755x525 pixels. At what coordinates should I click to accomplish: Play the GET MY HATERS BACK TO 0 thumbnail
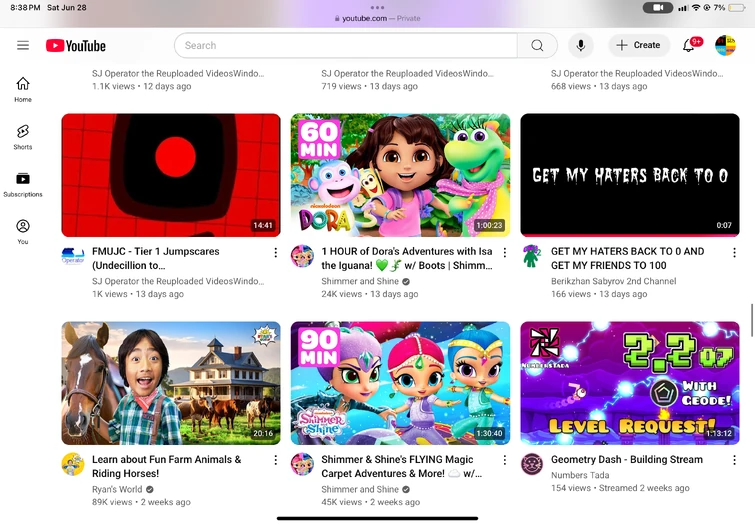tap(630, 175)
